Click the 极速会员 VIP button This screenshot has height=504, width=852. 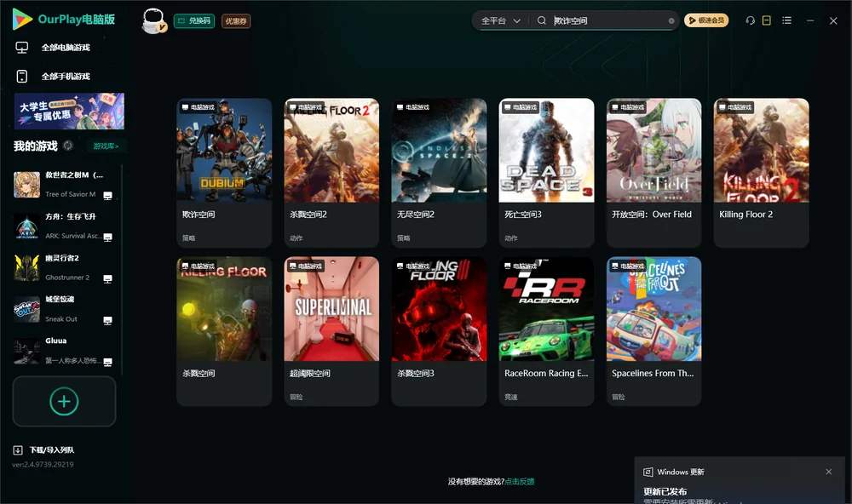click(705, 20)
